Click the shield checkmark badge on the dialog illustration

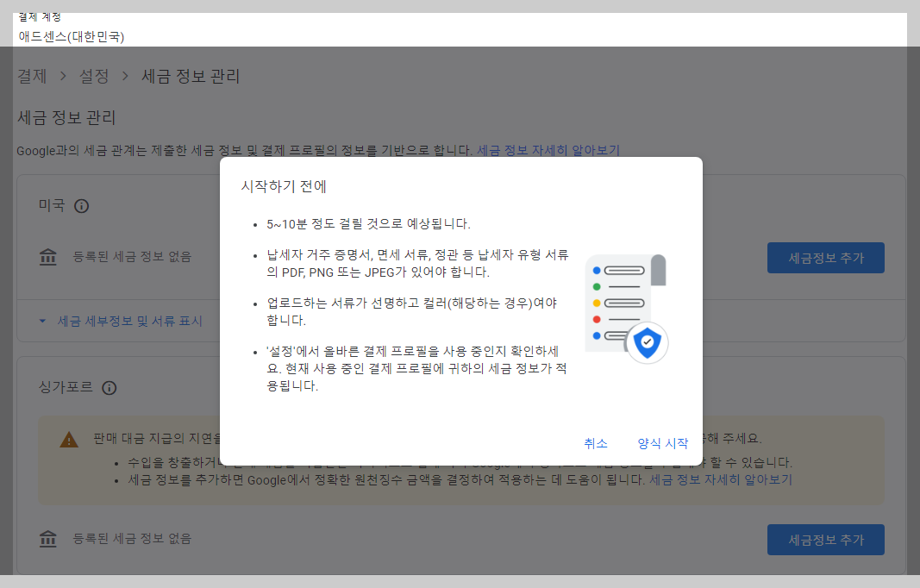tap(647, 342)
